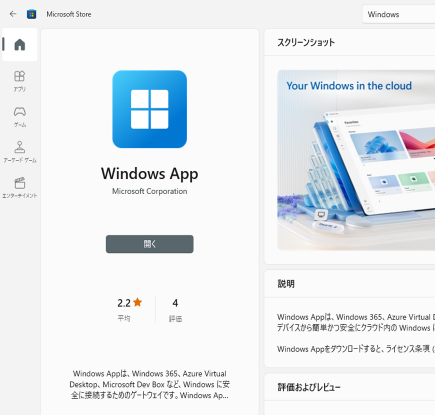Click the 開く (Open) button
Screen dimensions: 435x415
point(150,244)
